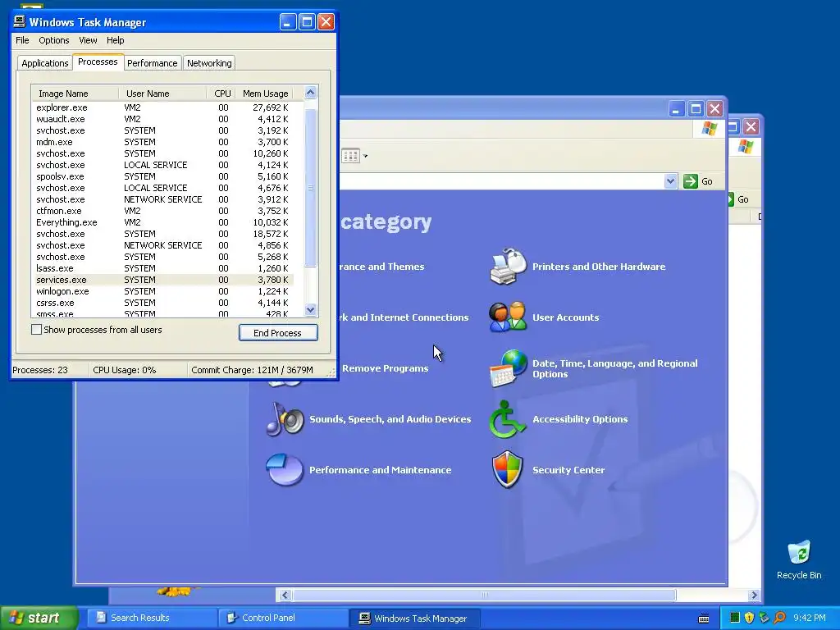Enable Show processes from all users
The image size is (840, 630).
point(36,330)
